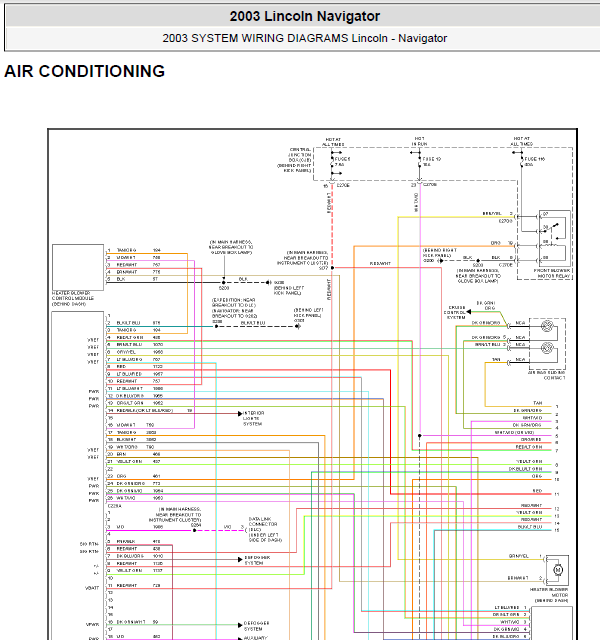Click the 'FUSE 1' label

(x=342, y=159)
